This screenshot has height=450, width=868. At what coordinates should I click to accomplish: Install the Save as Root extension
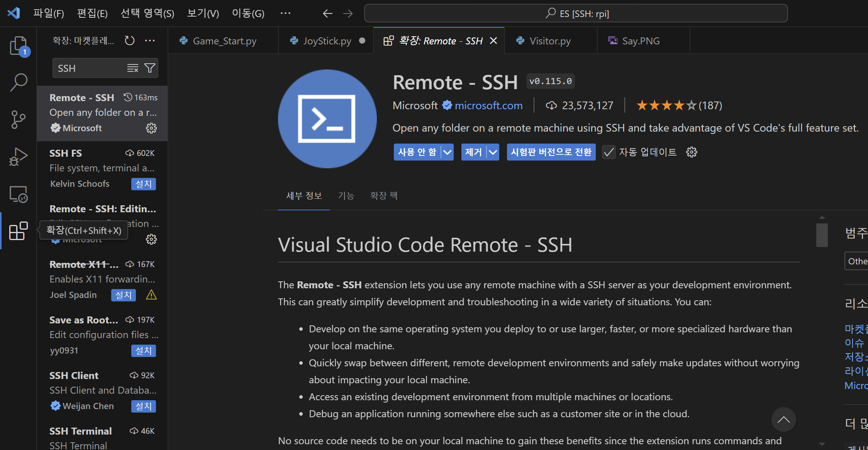[143, 351]
